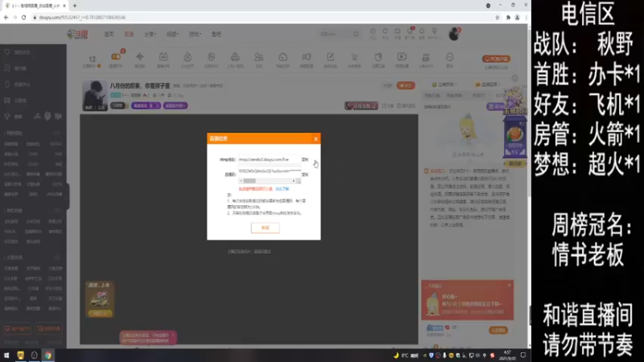Click the 关闭 button at dialog bottom

pyautogui.click(x=266, y=228)
